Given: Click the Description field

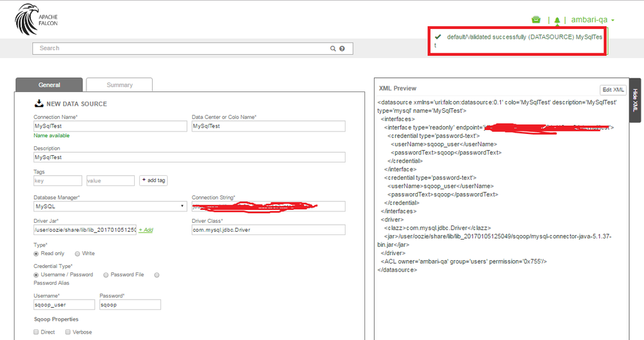Looking at the screenshot, I should tap(190, 158).
